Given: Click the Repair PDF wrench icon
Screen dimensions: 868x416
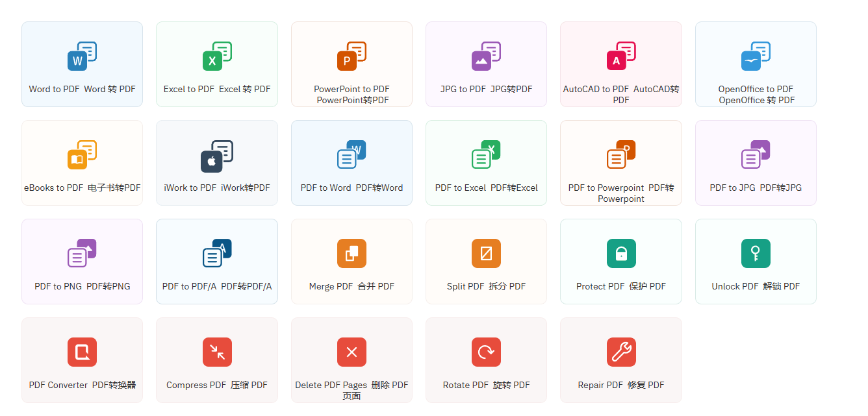Looking at the screenshot, I should (621, 352).
